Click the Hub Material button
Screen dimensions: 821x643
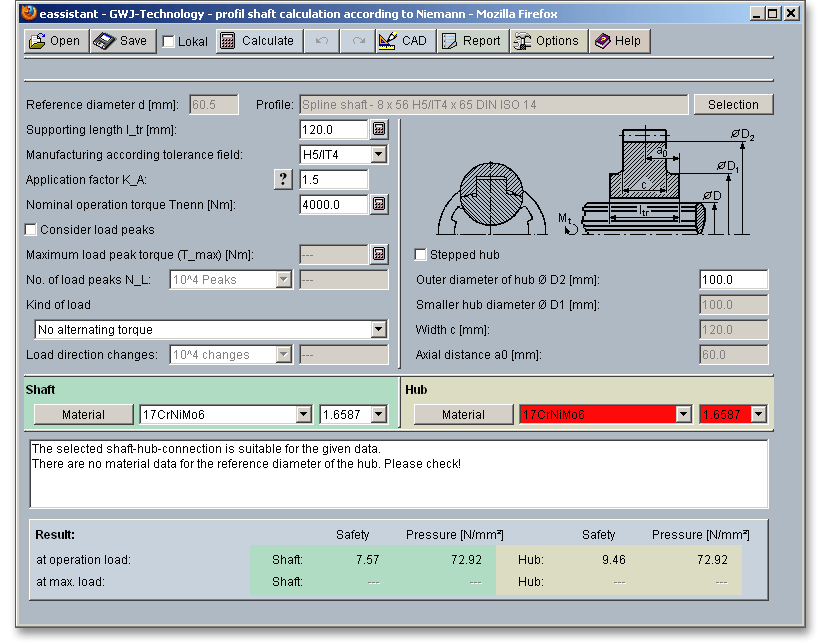[463, 414]
